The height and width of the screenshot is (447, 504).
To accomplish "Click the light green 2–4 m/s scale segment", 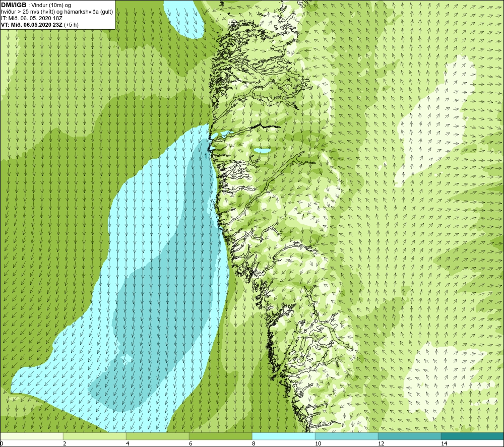I will [x=95, y=436].
